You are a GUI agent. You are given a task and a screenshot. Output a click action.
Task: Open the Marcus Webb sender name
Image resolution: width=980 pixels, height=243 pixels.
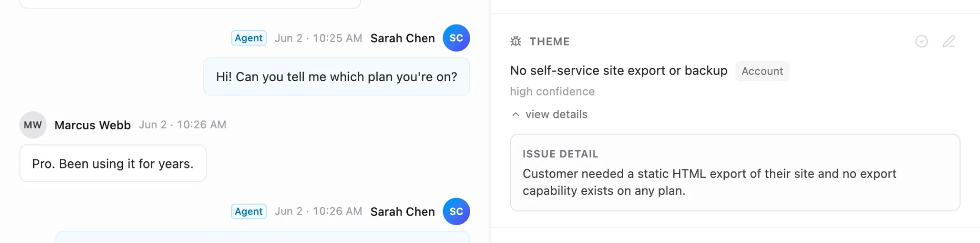coord(92,125)
